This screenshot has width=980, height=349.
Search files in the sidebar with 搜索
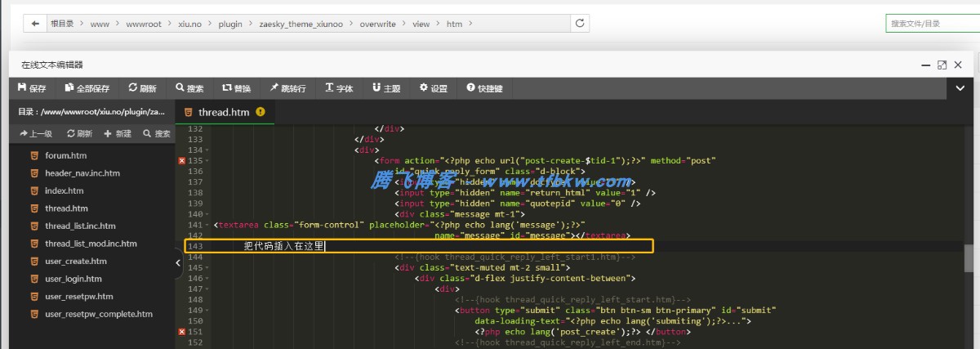tap(156, 133)
